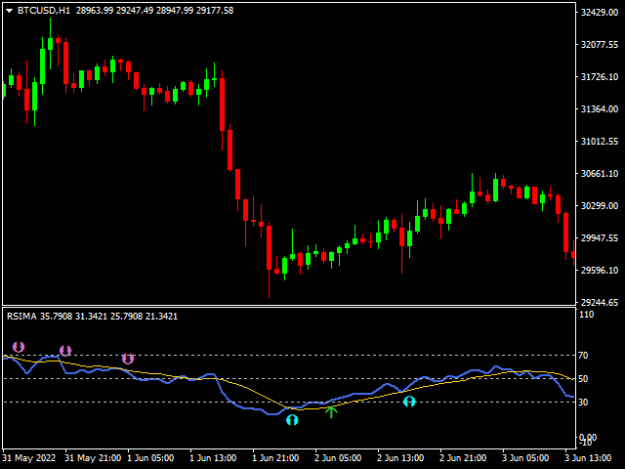Click price scale label 29947.55
Image resolution: width=625 pixels, height=469 pixels.
[x=599, y=238]
